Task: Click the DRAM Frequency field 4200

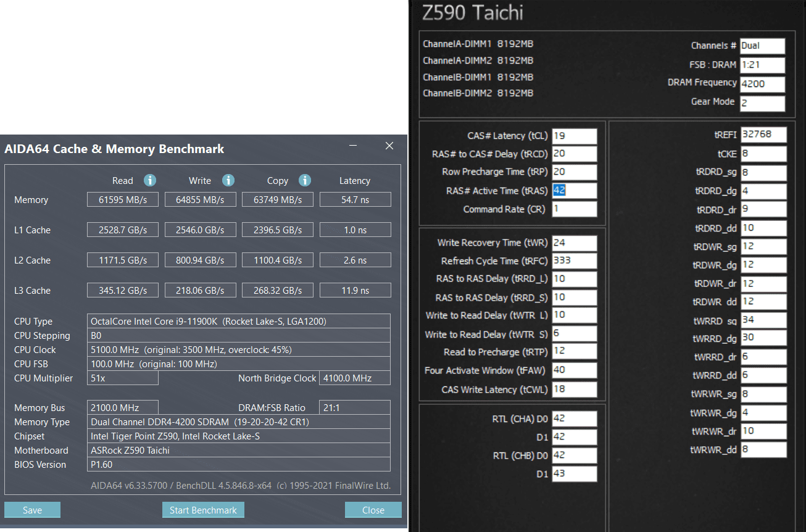Action: coord(762,84)
